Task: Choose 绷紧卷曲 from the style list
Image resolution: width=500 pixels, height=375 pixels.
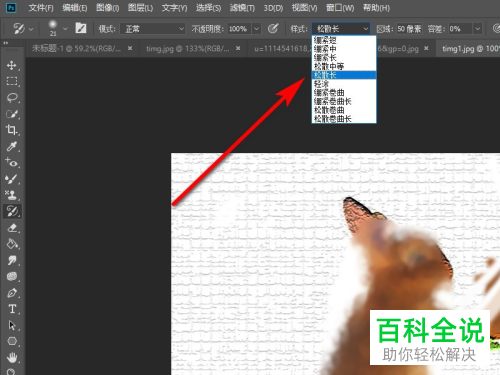Action: (344, 92)
